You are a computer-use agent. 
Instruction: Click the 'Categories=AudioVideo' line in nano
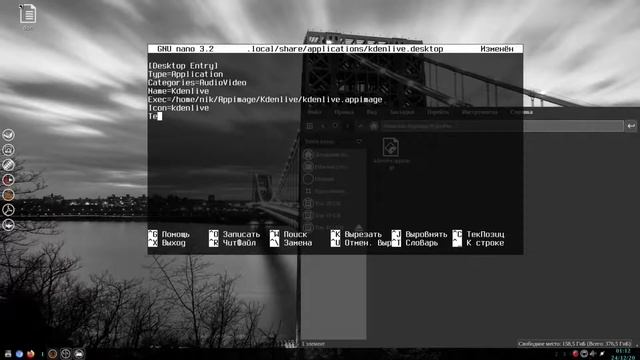tap(198, 82)
